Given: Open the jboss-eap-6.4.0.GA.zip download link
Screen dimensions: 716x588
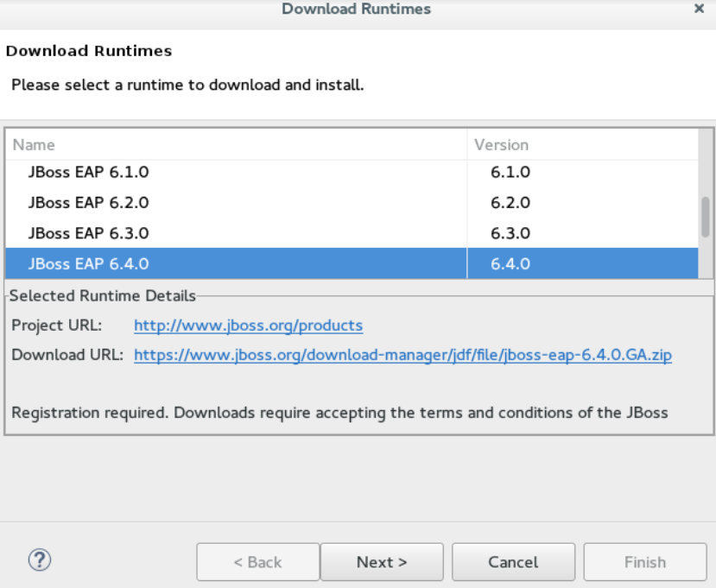Looking at the screenshot, I should click(x=402, y=355).
